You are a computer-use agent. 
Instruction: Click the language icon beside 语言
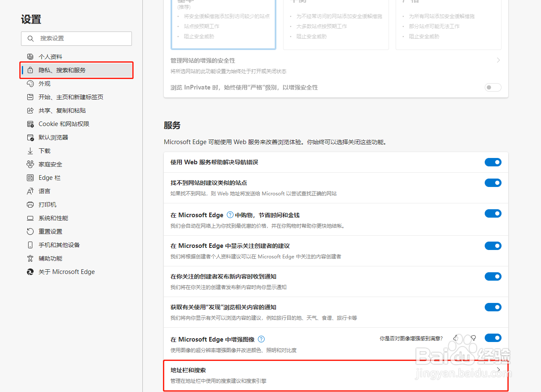[30, 191]
